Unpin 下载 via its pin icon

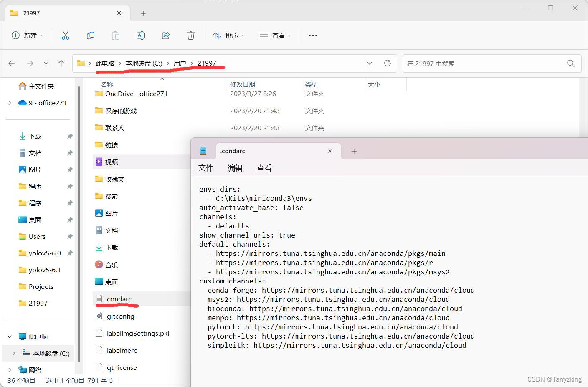(x=70, y=136)
